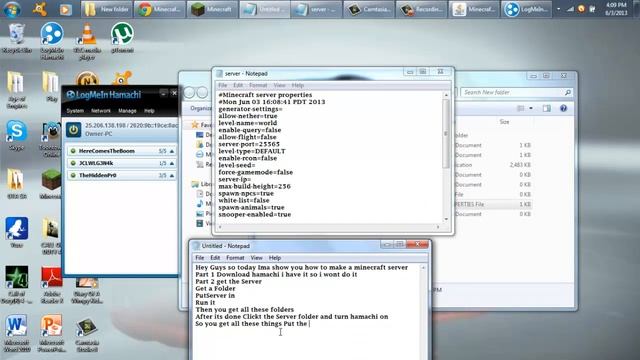Open Format menu in server Notepad
The height and width of the screenshot is (360, 640).
coord(258,85)
